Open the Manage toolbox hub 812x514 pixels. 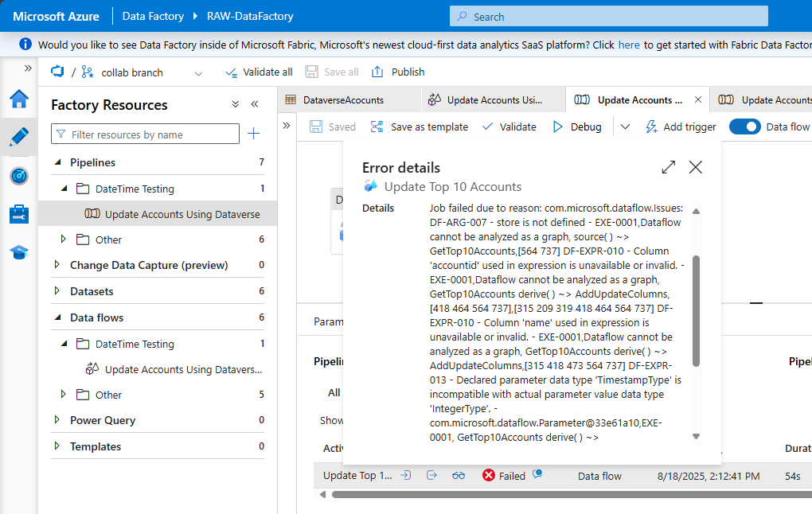click(19, 214)
